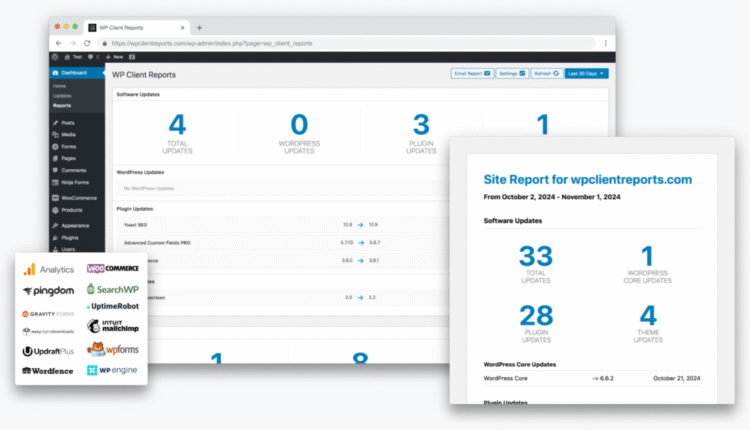Click the browser back arrow
This screenshot has height=430, width=750.
pyautogui.click(x=59, y=43)
